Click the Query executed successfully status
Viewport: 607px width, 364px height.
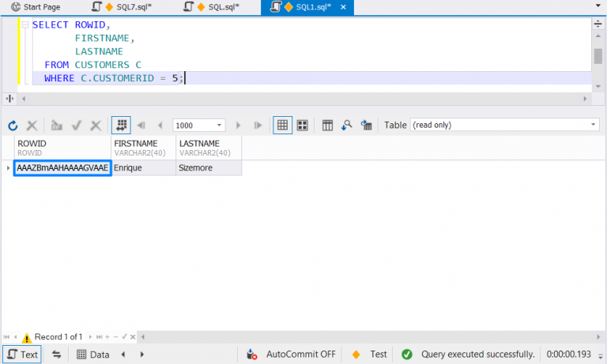pyautogui.click(x=468, y=355)
